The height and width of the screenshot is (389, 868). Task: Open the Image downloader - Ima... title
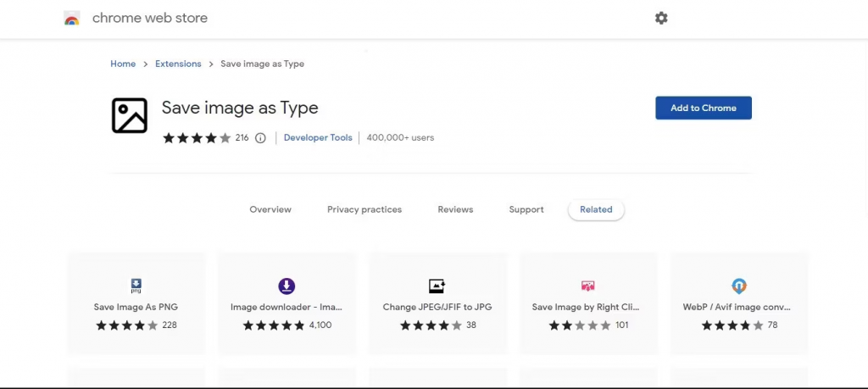click(x=287, y=307)
